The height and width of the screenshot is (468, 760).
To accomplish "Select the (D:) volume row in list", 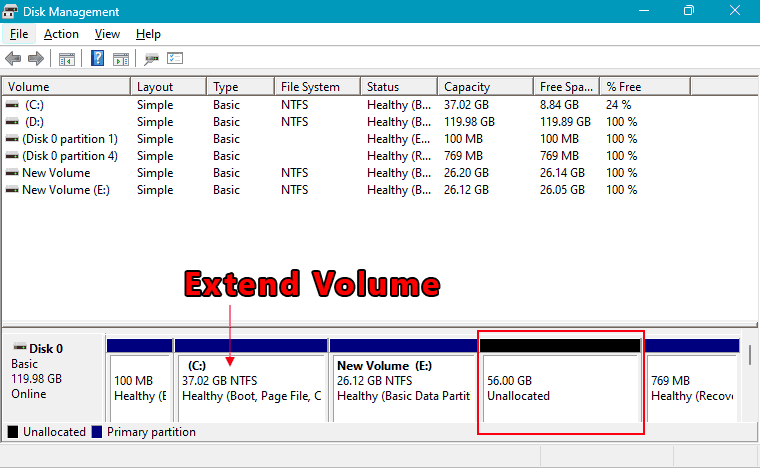I will (35, 122).
